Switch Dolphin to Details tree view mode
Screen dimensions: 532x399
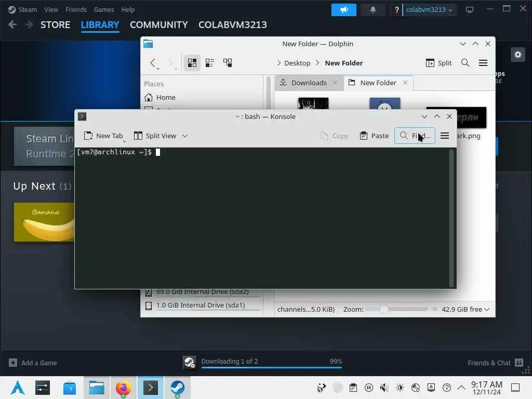click(228, 63)
